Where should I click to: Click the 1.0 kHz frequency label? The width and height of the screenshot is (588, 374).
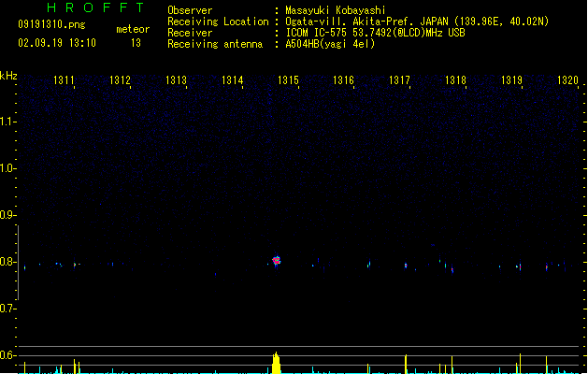(7, 168)
